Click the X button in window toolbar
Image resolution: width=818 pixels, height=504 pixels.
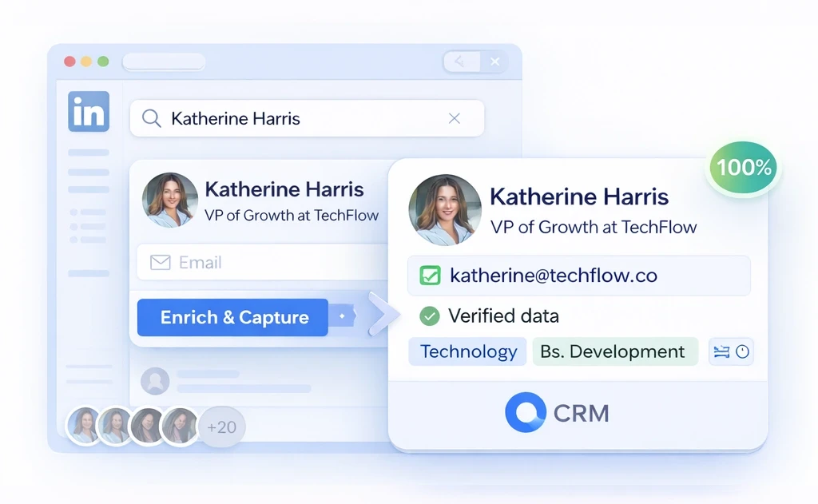[x=495, y=62]
